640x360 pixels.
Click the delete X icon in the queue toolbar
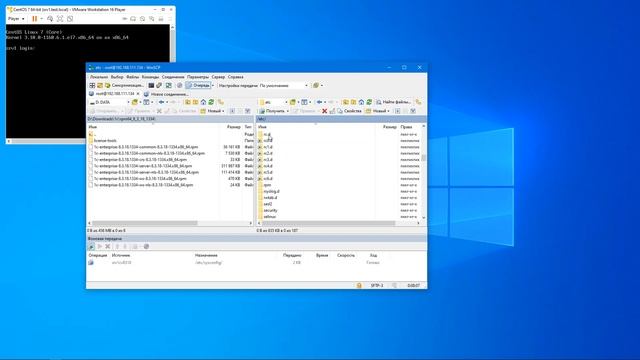click(x=108, y=247)
